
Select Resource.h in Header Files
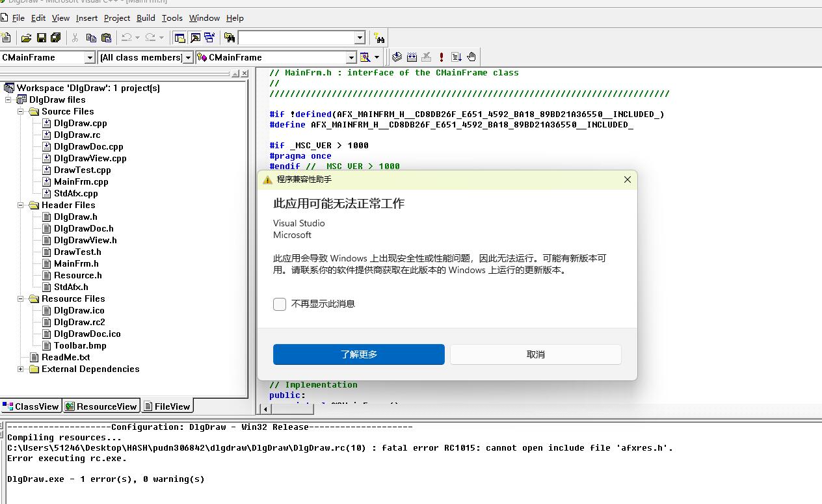tap(77, 275)
